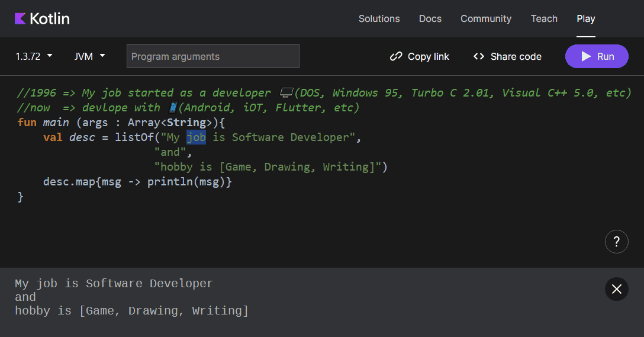The image size is (644, 337).
Task: Open the Solutions menu
Action: pyautogui.click(x=379, y=18)
